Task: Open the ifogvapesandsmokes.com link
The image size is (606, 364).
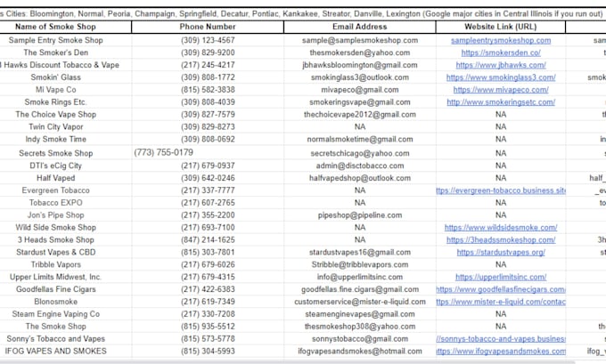Action: tap(501, 351)
